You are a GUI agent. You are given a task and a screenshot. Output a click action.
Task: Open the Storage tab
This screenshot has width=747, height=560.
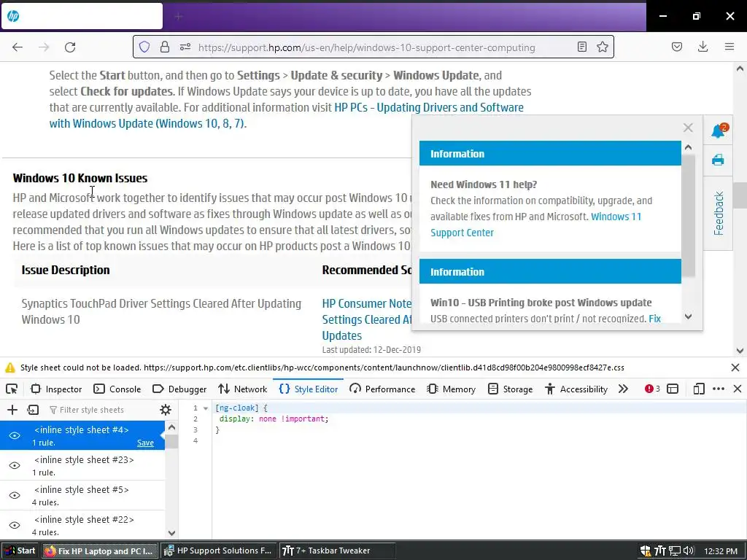coord(510,389)
